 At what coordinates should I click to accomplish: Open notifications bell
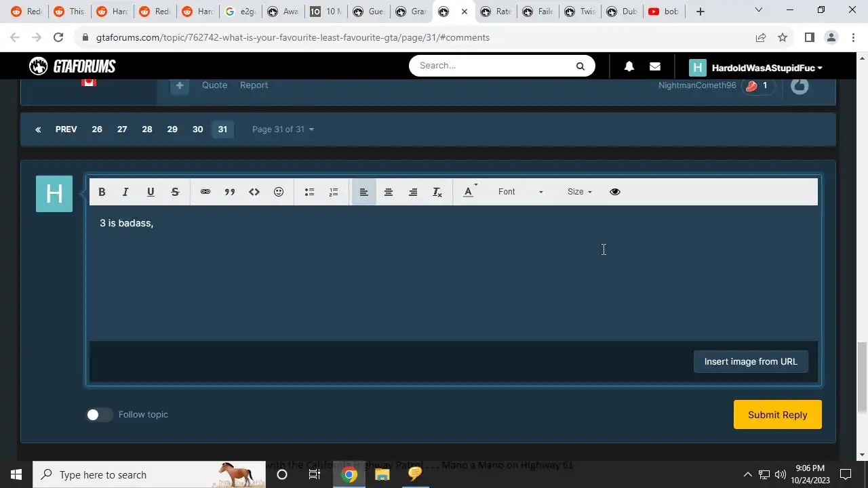(x=629, y=66)
